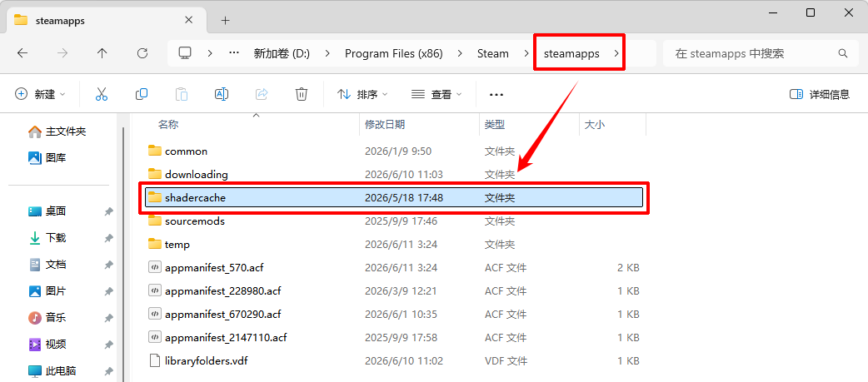Click the 2 KB size cell
Viewport: 868px width, 382px height.
629,267
